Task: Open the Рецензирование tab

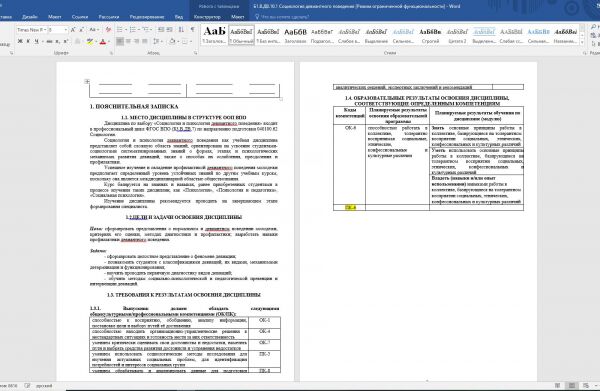Action: coord(147,17)
